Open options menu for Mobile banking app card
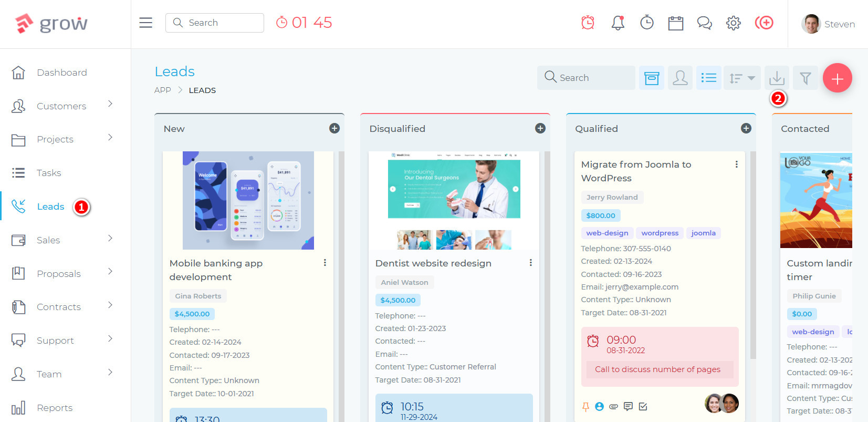This screenshot has height=422, width=868. point(325,263)
